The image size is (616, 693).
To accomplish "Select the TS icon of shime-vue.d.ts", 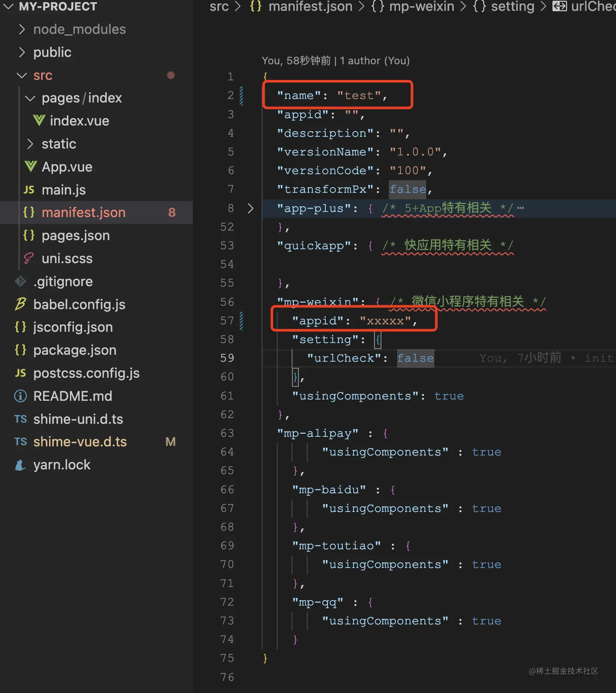I will pos(20,442).
